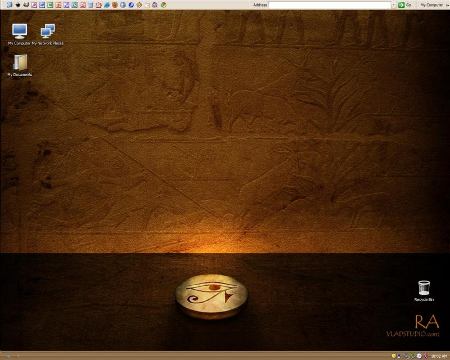450x360 pixels.
Task: Click the black quick launch icon
Action: (x=18, y=5)
